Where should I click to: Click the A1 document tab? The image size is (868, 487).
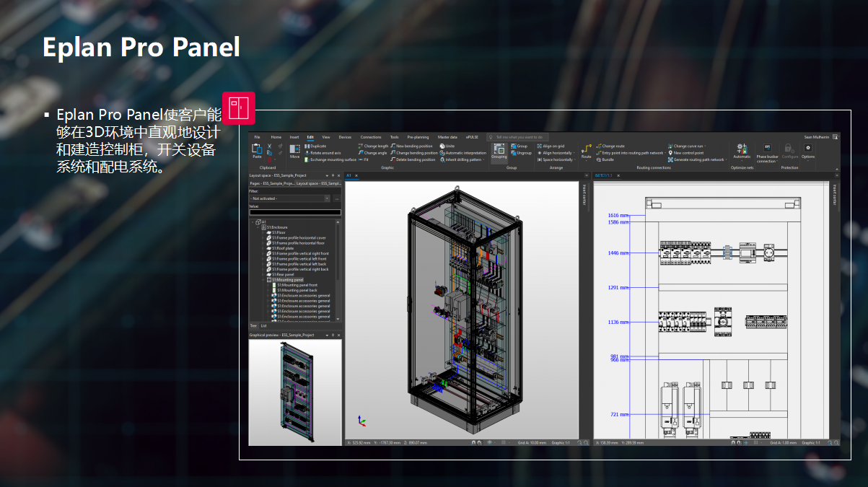348,175
